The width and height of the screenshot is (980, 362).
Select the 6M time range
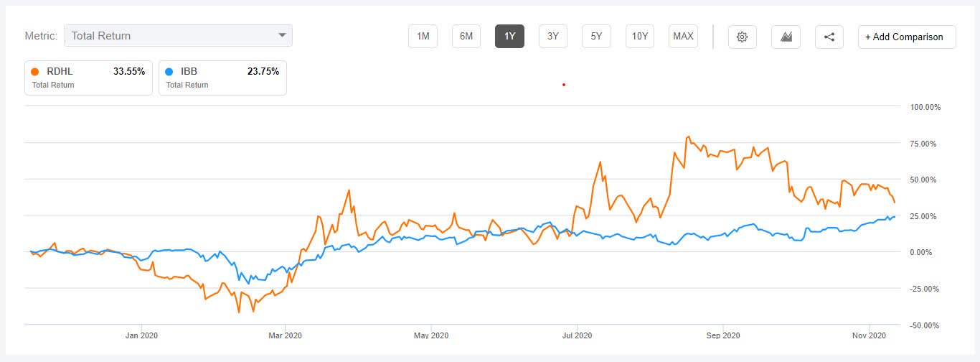click(466, 36)
